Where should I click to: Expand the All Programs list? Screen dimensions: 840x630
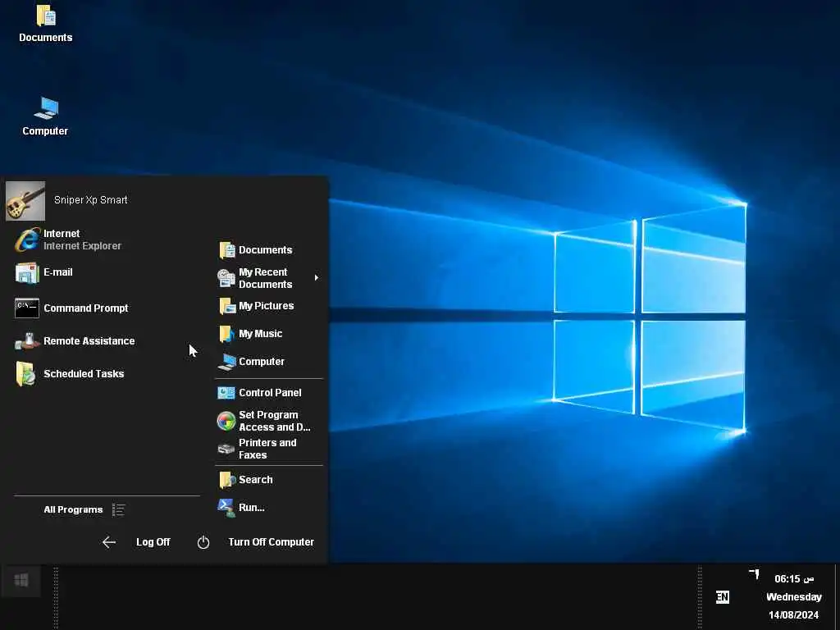click(73, 509)
